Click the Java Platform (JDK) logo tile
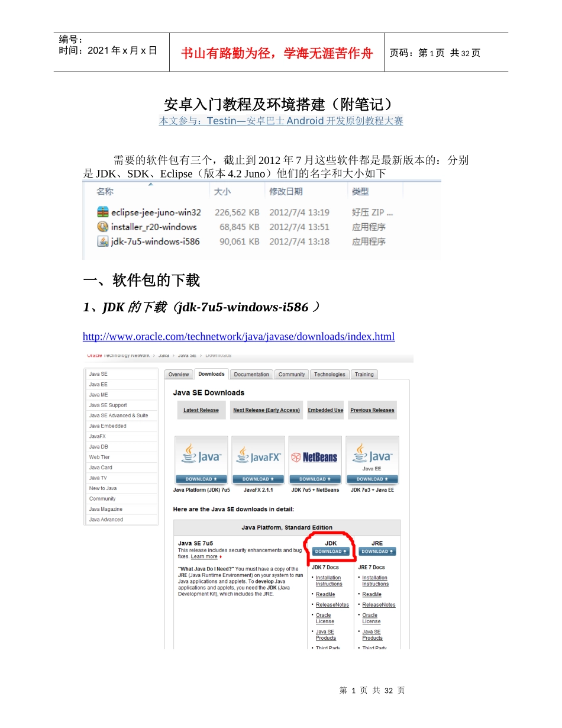This screenshot has width=562, height=728. (201, 456)
